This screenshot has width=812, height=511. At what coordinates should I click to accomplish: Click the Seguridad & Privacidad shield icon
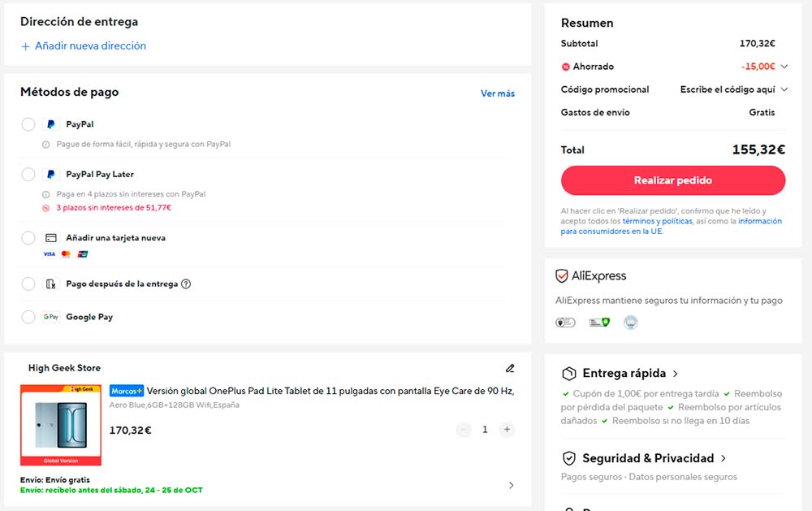pyautogui.click(x=569, y=458)
